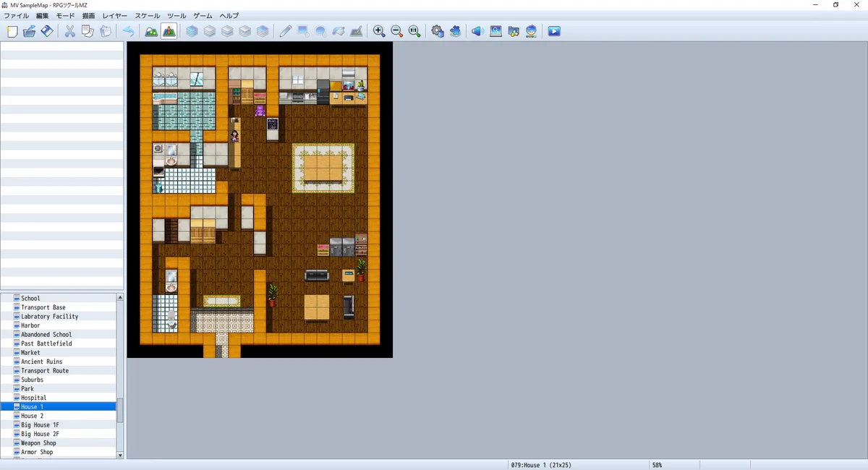The width and height of the screenshot is (868, 470).
Task: Select the Shadow Pen tool
Action: click(x=356, y=31)
